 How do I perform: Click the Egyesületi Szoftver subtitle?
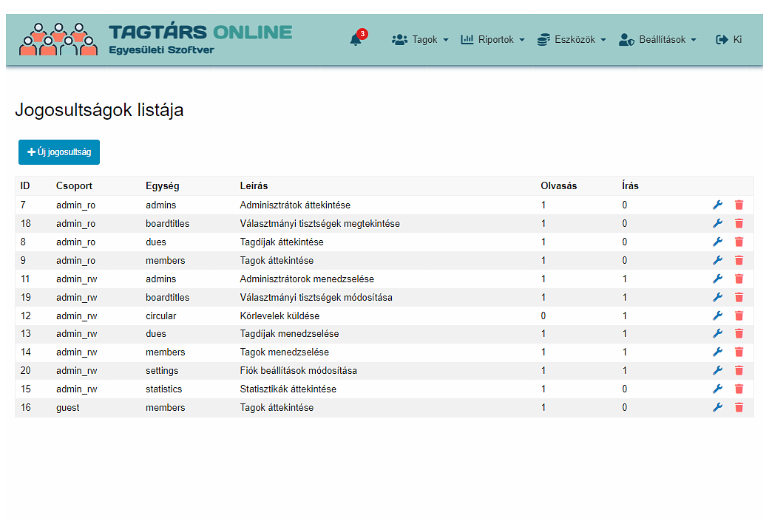coord(161,50)
